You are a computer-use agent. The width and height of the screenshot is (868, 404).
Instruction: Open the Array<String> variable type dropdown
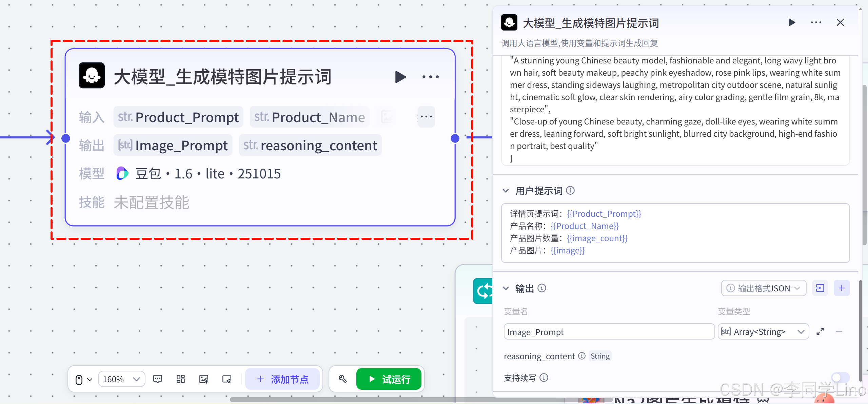tap(763, 331)
